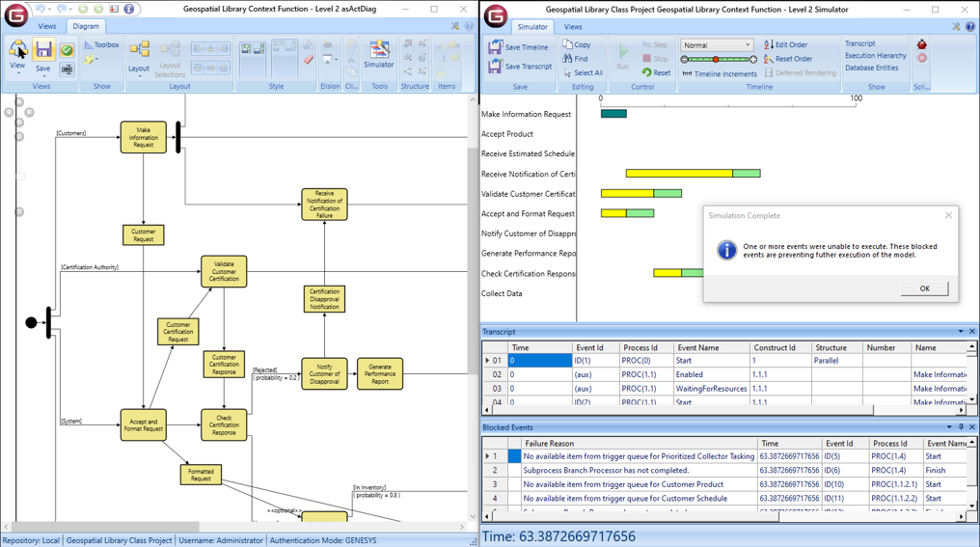Open the Transcript panel options dropdown arrow

[960, 332]
